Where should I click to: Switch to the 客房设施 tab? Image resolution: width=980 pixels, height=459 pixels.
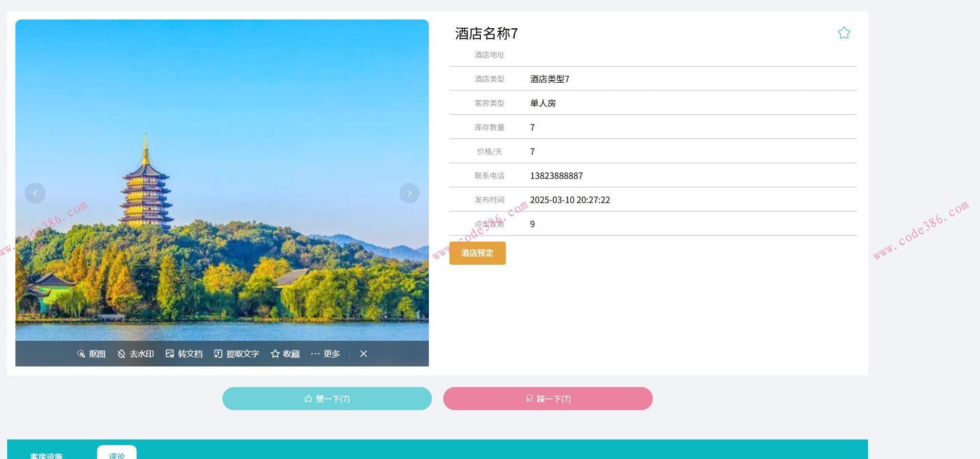46,455
